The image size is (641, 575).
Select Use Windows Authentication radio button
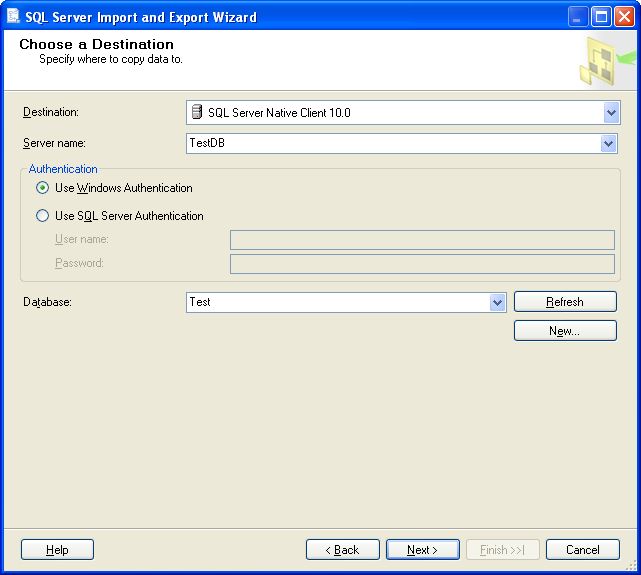point(43,188)
